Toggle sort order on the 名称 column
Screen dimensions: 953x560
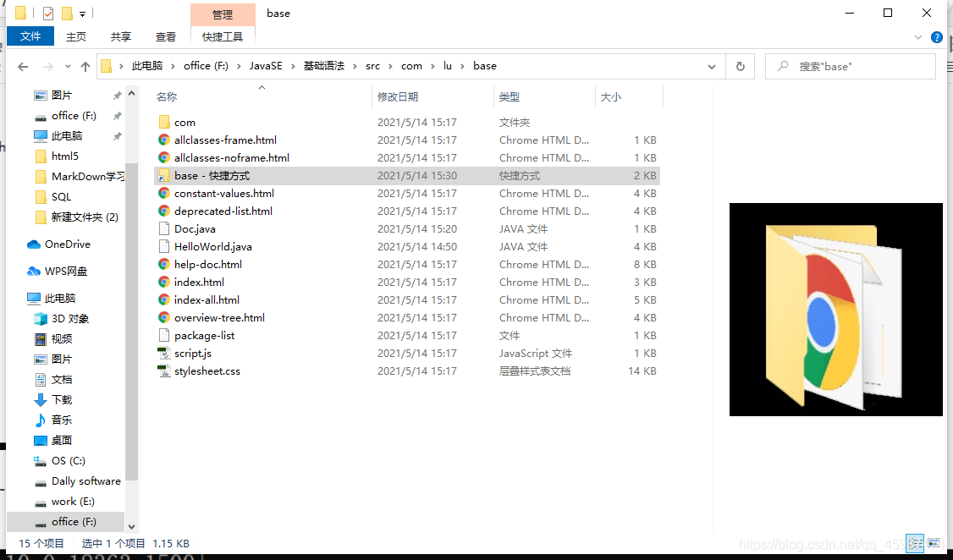[166, 96]
